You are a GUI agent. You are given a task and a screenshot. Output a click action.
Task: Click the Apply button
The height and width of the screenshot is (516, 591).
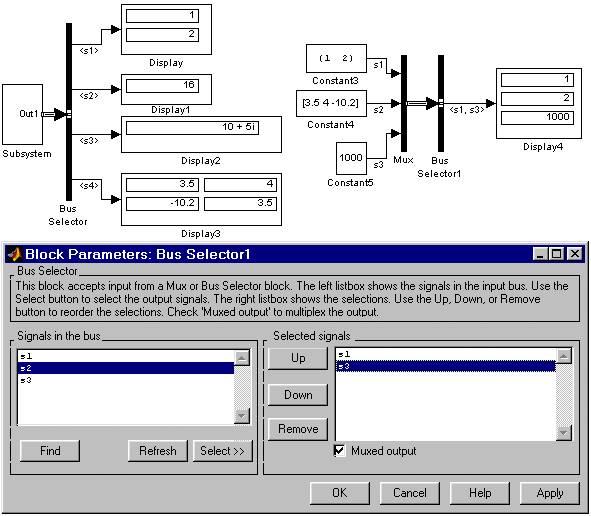coord(550,493)
